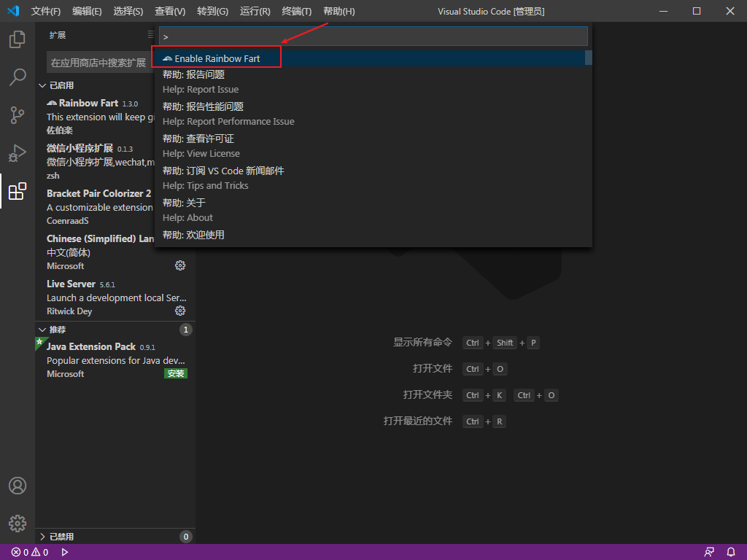Select the Extensions view icon
Image resolution: width=747 pixels, height=560 pixels.
[18, 192]
